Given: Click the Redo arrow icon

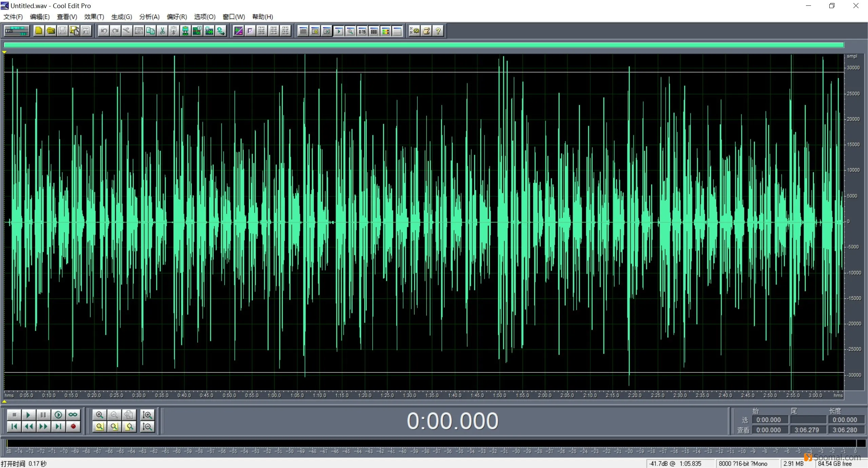Looking at the screenshot, I should tap(116, 31).
